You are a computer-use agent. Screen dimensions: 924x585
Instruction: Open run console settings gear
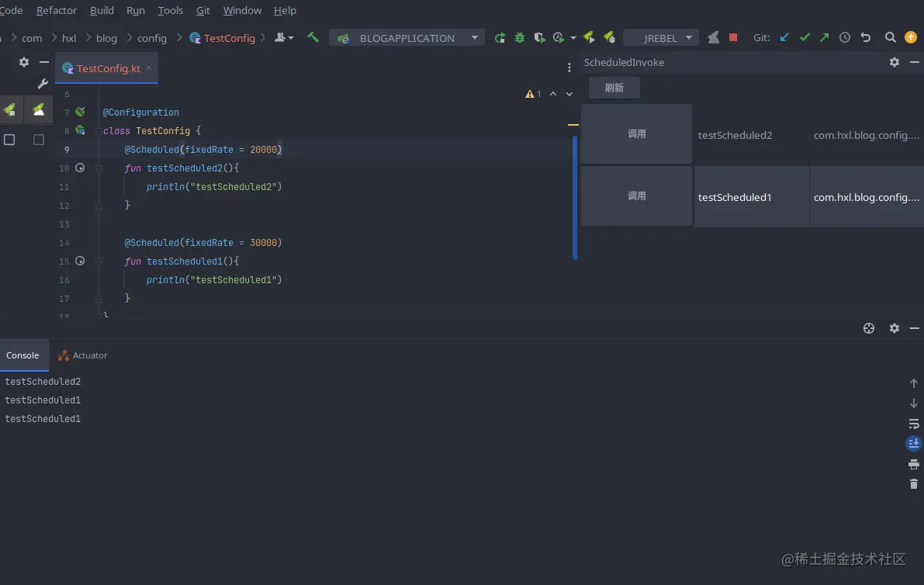[x=894, y=328]
